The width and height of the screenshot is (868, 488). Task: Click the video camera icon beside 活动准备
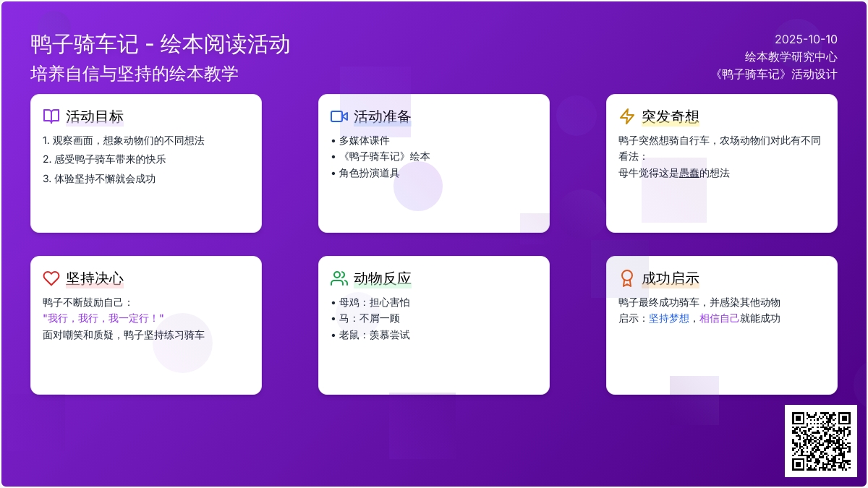click(339, 116)
